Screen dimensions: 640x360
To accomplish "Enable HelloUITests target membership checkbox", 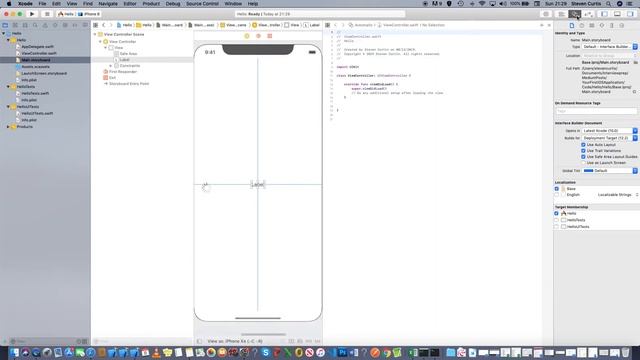I will pos(556,227).
